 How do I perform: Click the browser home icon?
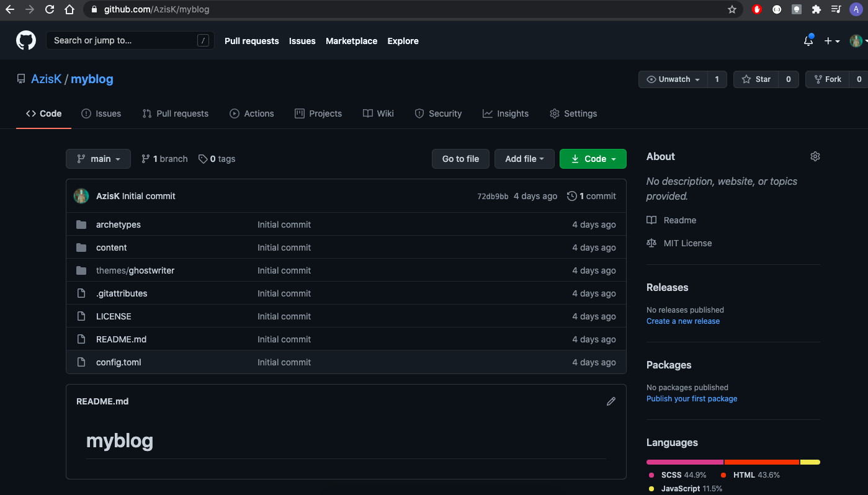pyautogui.click(x=69, y=9)
